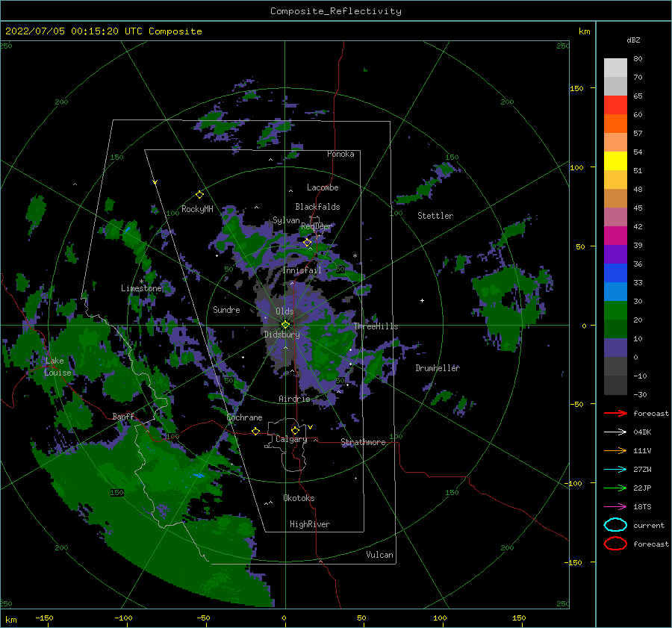The height and width of the screenshot is (628, 672).
Task: Click the Airdrie label
Action: coord(294,399)
